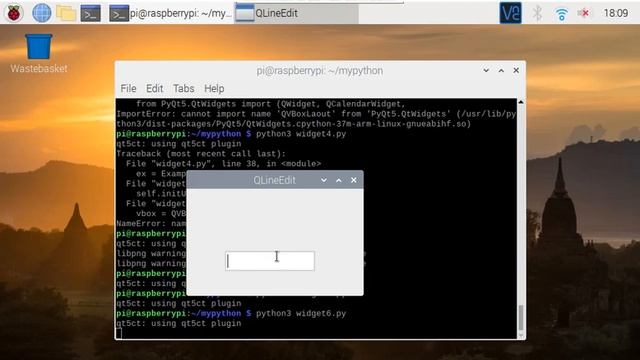Switch to pi@raspberrypi terminal taskbar entry
Screen dimensions: 640x360
point(170,13)
